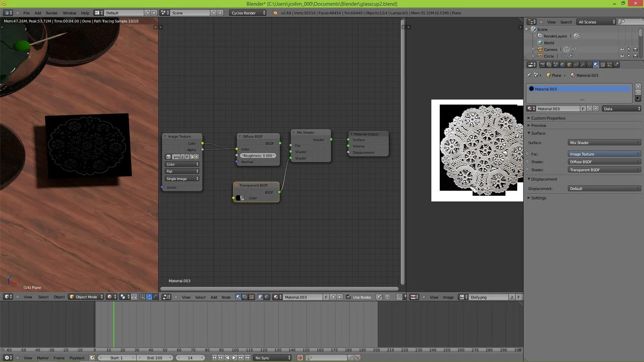The height and width of the screenshot is (362, 644).
Task: Toggle the Use Nodes checkbox
Action: (x=348, y=297)
